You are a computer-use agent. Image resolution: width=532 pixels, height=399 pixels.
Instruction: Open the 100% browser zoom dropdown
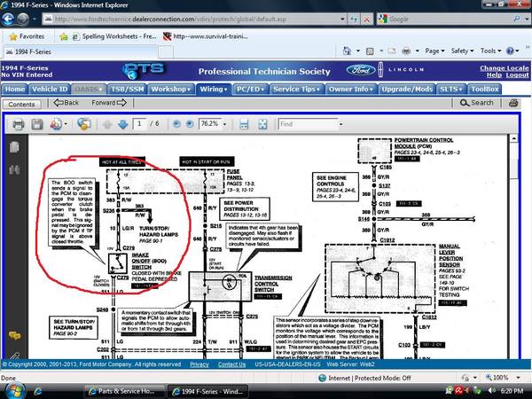[x=518, y=378]
